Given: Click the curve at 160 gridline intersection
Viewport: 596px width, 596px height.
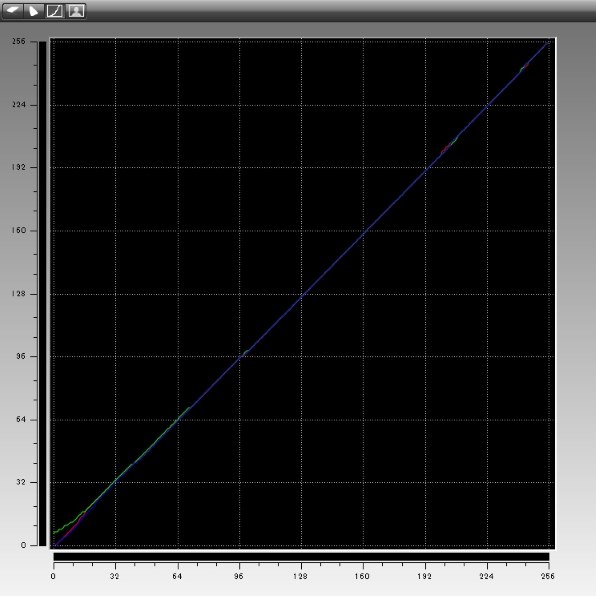Looking at the screenshot, I should [x=363, y=231].
